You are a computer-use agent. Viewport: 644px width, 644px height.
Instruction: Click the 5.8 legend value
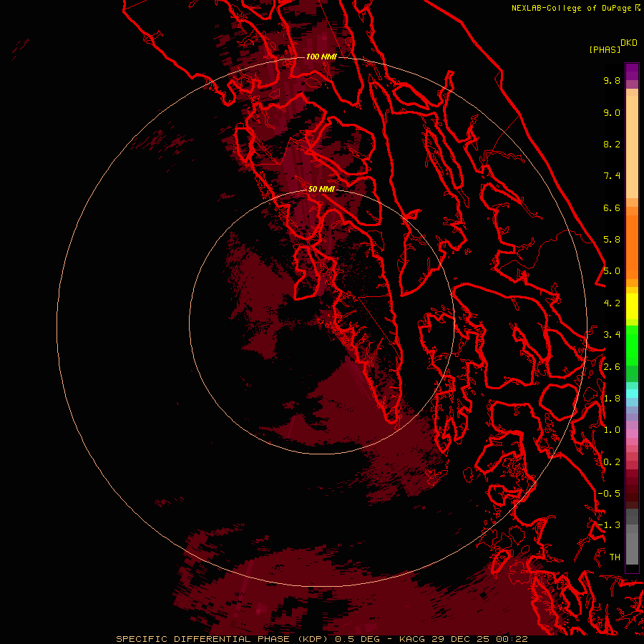pyautogui.click(x=612, y=240)
